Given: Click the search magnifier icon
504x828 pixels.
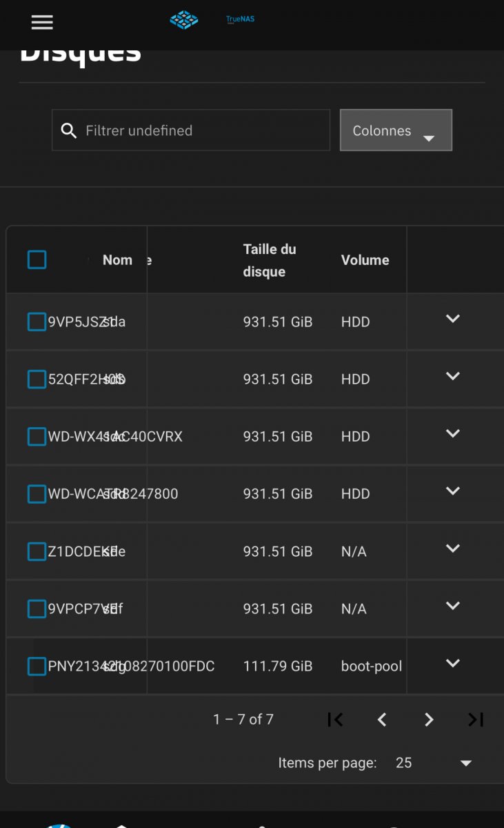Looking at the screenshot, I should (x=69, y=130).
